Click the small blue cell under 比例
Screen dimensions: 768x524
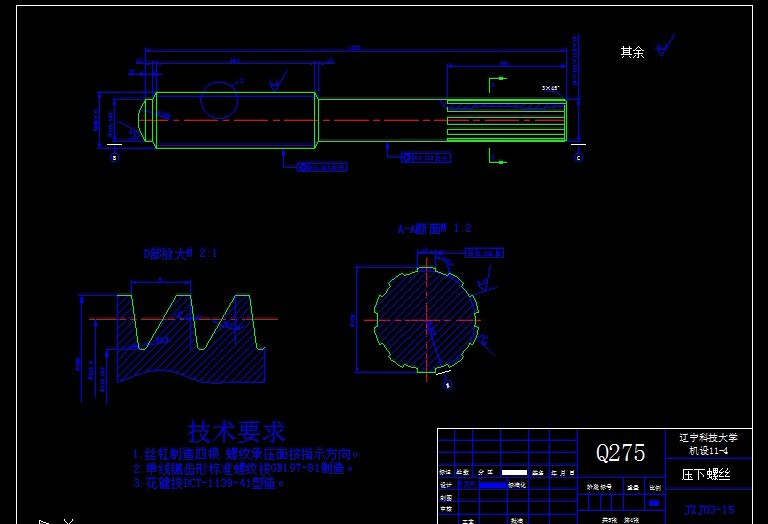click(654, 503)
